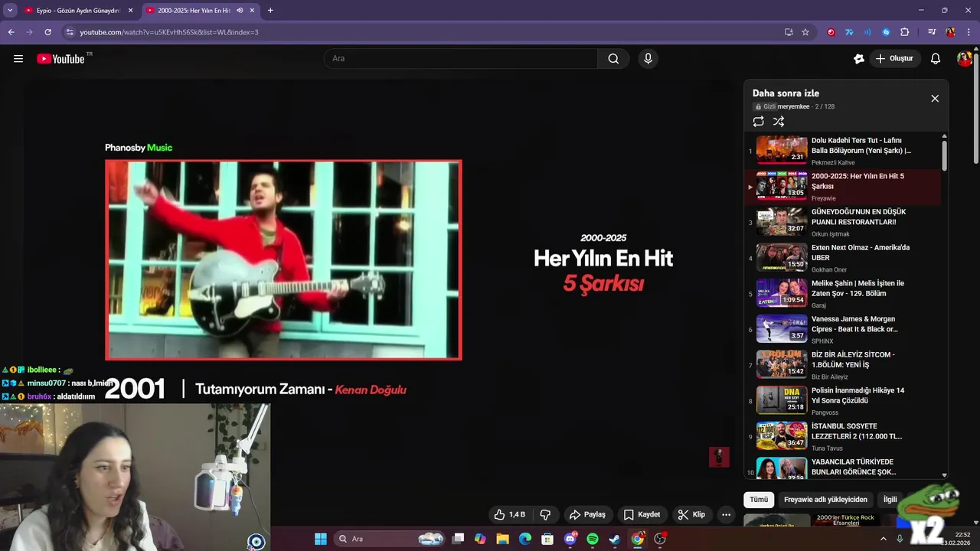This screenshot has height=551, width=980.
Task: Play Melike Şahin Zaten Şov video thumbnail
Action: 782,293
